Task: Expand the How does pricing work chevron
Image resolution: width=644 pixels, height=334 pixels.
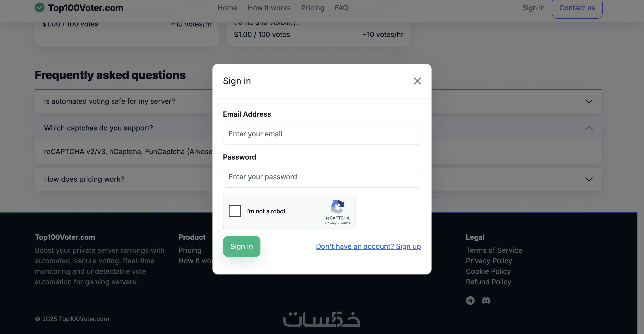Action: pyautogui.click(x=589, y=179)
